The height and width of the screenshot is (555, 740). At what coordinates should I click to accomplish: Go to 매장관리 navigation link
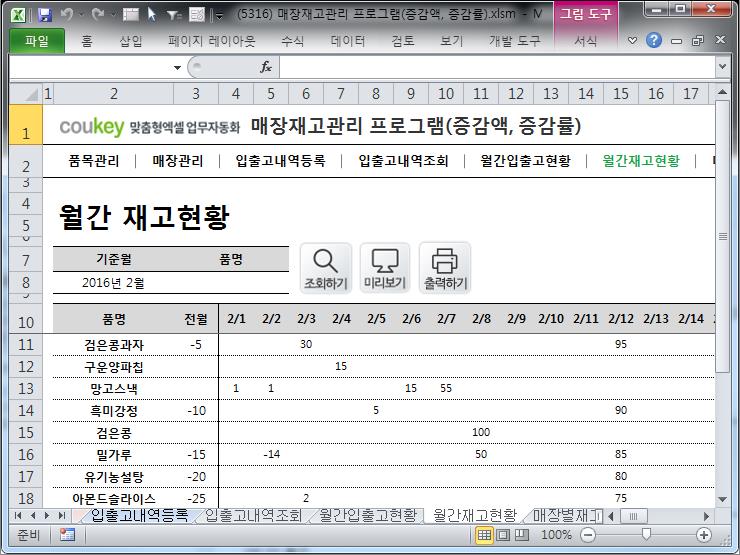click(x=177, y=161)
